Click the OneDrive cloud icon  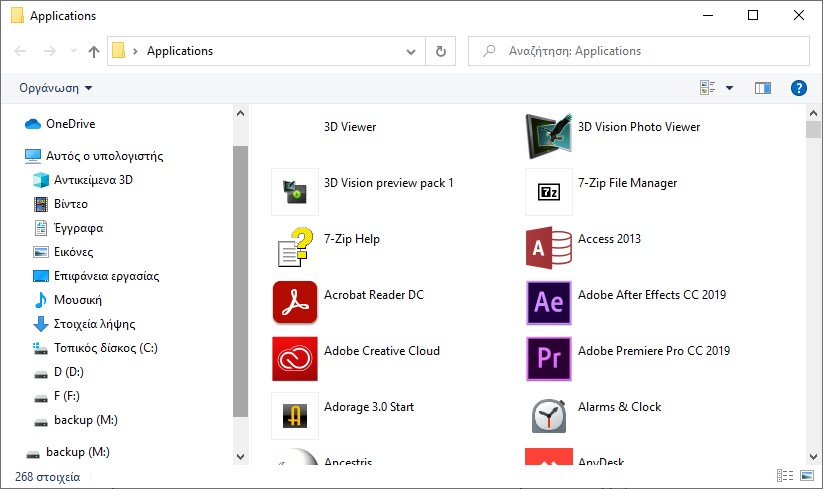point(33,124)
